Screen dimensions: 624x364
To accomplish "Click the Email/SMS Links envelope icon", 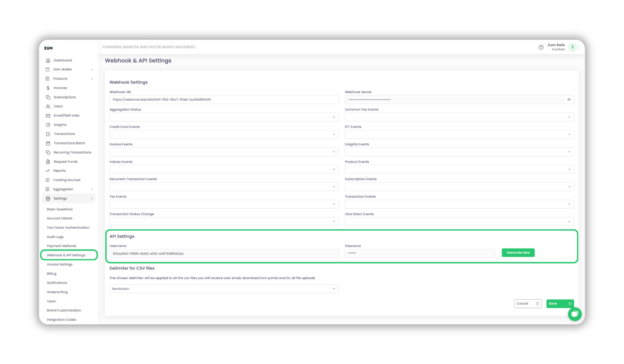I will 48,116.
